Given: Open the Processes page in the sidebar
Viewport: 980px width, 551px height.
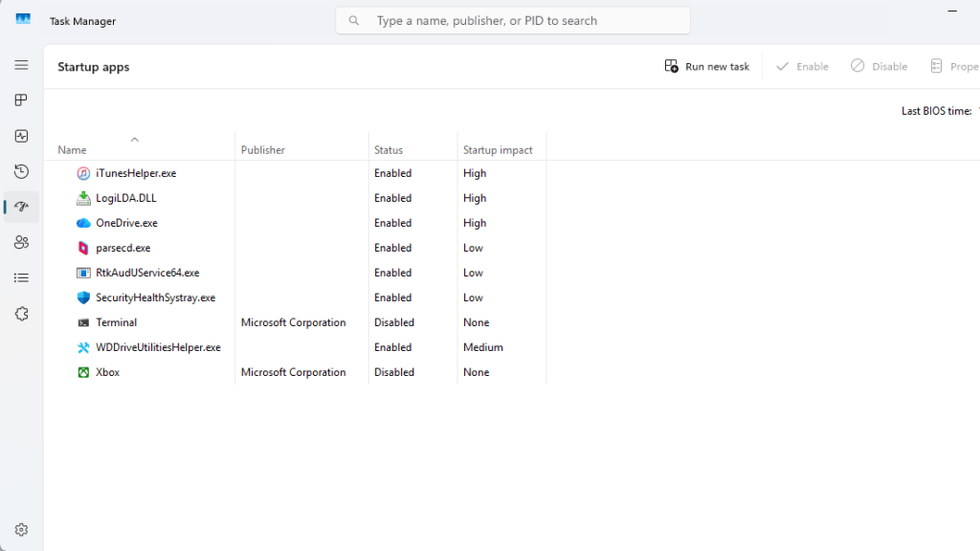Looking at the screenshot, I should (x=21, y=99).
